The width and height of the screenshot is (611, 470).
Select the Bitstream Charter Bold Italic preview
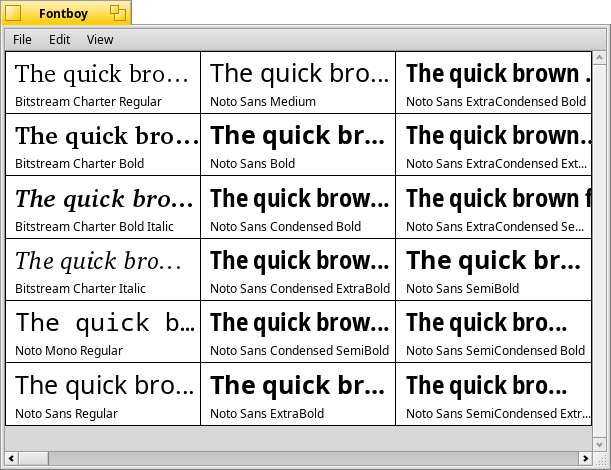tap(102, 206)
